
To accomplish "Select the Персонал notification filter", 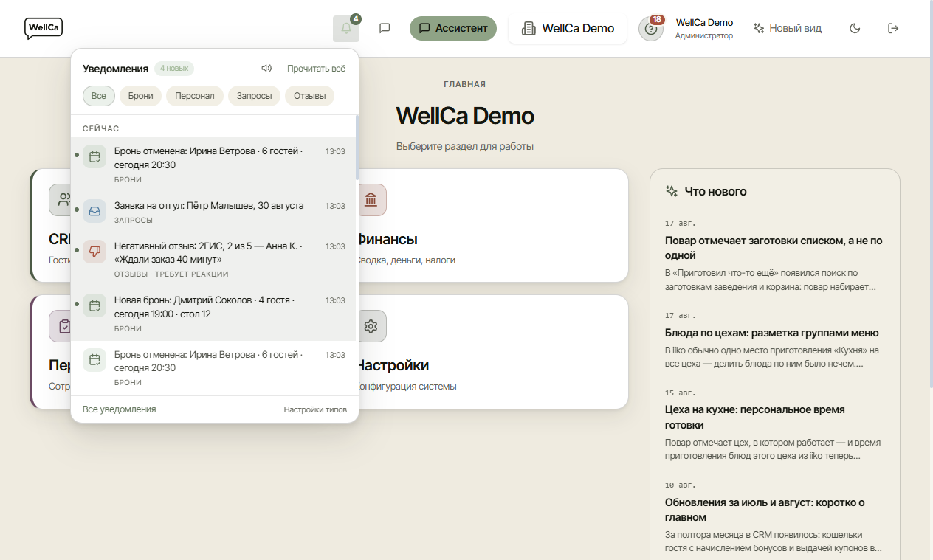I will (x=195, y=96).
